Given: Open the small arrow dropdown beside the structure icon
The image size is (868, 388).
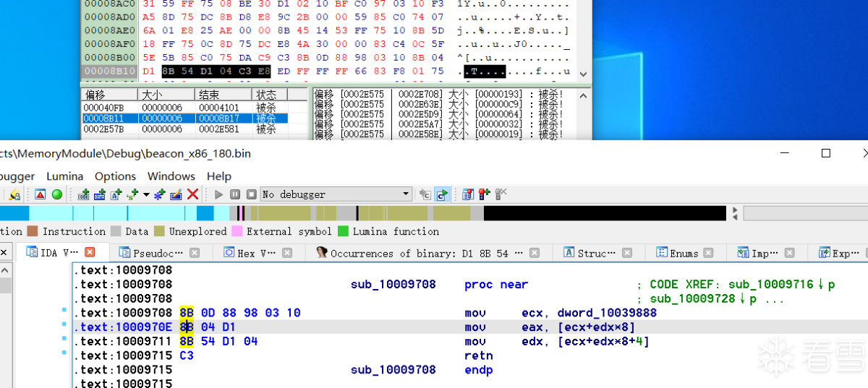Looking at the screenshot, I should click(146, 194).
